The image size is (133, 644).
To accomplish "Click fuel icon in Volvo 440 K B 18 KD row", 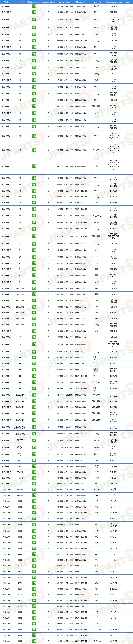I will pos(34,518).
